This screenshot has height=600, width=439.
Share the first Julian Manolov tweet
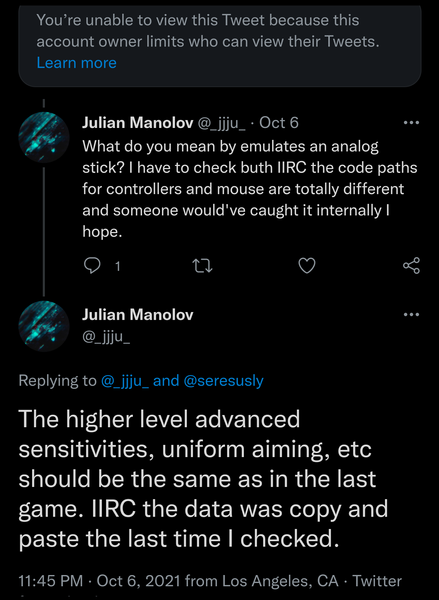click(411, 266)
